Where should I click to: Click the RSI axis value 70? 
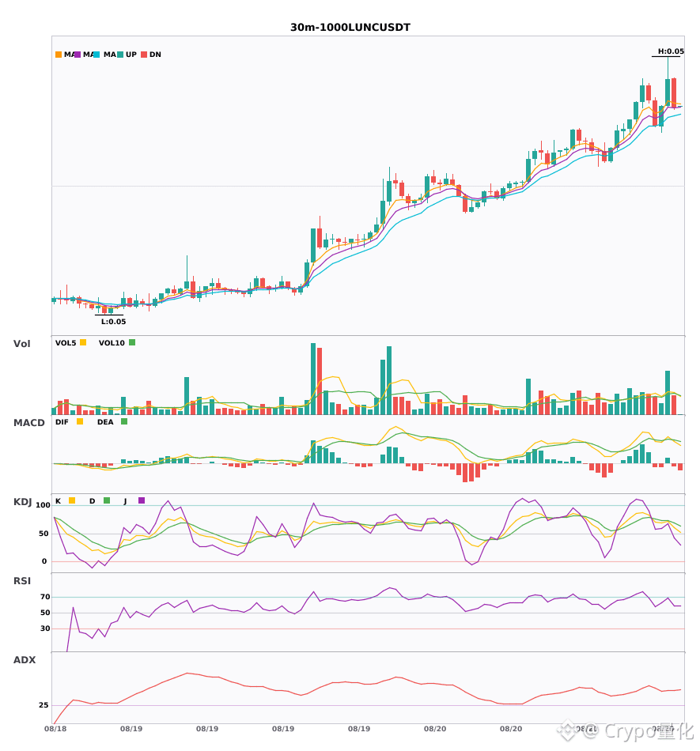(x=45, y=597)
